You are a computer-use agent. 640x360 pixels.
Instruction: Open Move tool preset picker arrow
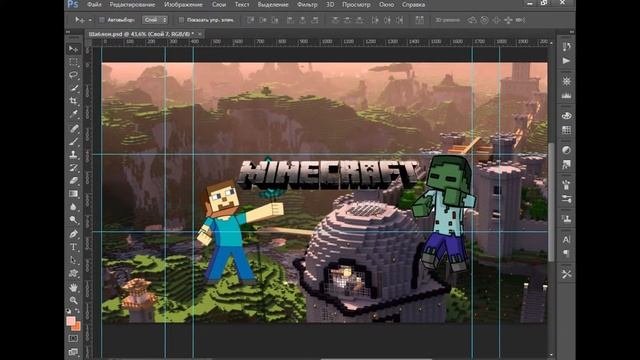[90, 20]
